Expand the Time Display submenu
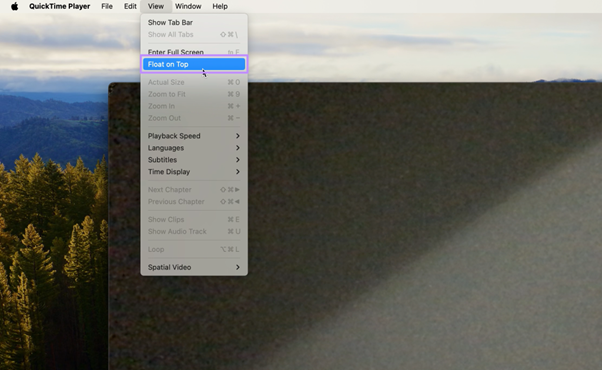Screen dimensions: 602x370 click(194, 172)
